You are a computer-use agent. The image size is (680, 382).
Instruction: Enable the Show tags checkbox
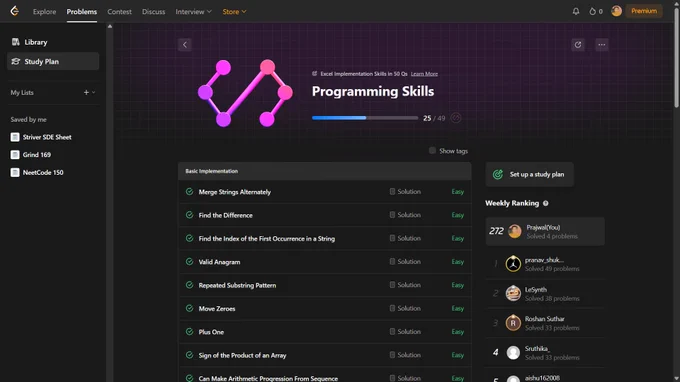[432, 150]
